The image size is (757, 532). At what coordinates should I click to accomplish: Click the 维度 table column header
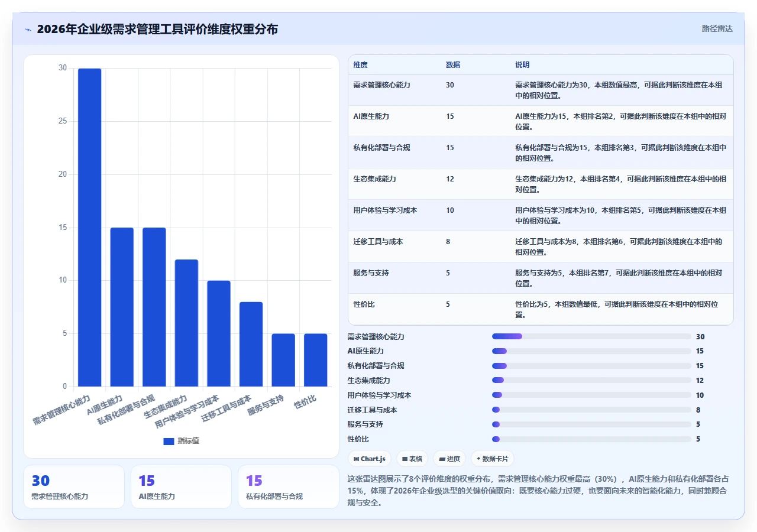click(x=360, y=65)
